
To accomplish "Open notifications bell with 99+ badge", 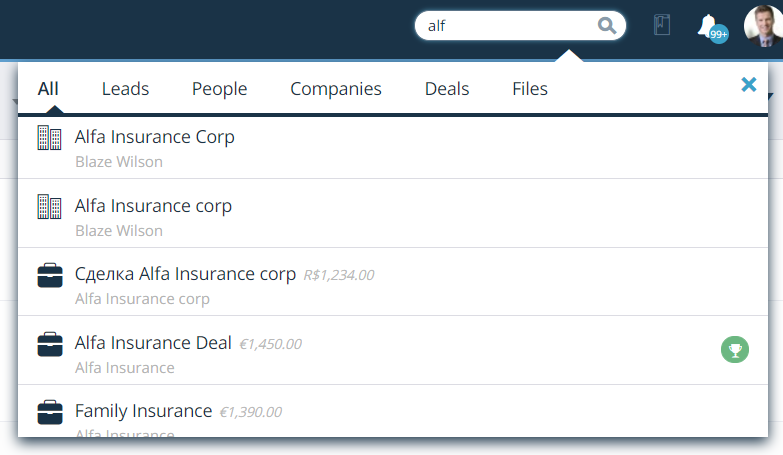I will click(x=712, y=28).
